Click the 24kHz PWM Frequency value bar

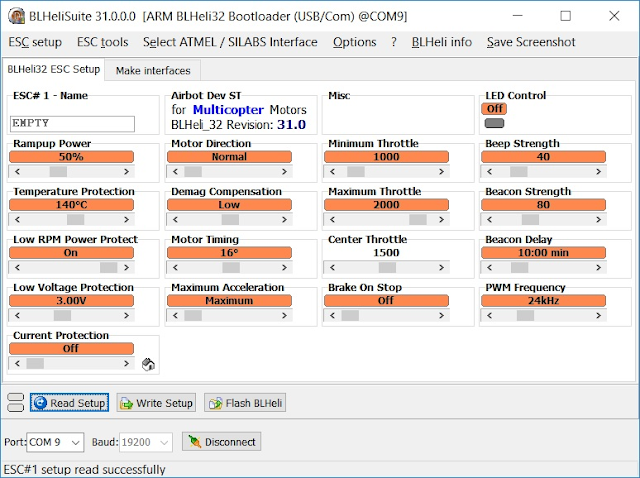pos(543,301)
